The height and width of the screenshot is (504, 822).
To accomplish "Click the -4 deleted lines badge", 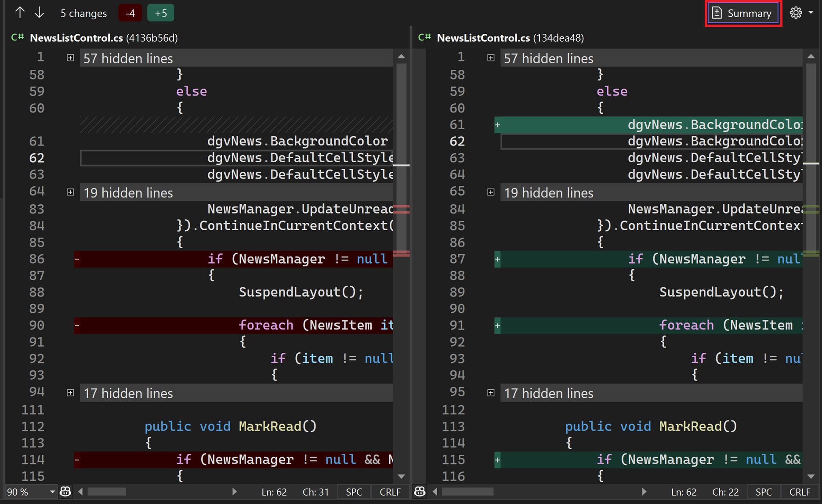I will point(130,13).
